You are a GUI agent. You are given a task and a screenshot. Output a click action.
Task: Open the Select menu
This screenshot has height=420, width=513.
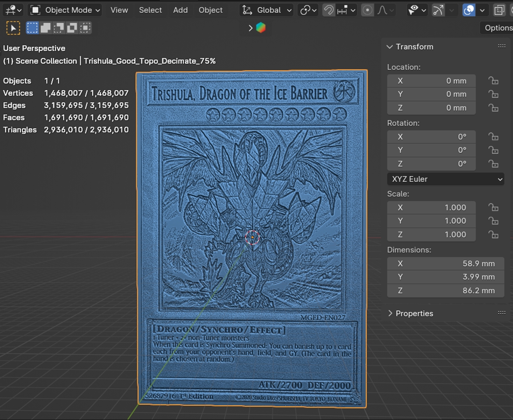click(x=150, y=10)
